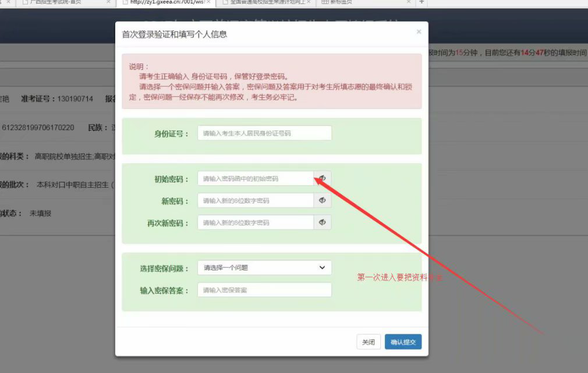
Task: Click the 输入密保答案 answer field
Action: coord(264,290)
